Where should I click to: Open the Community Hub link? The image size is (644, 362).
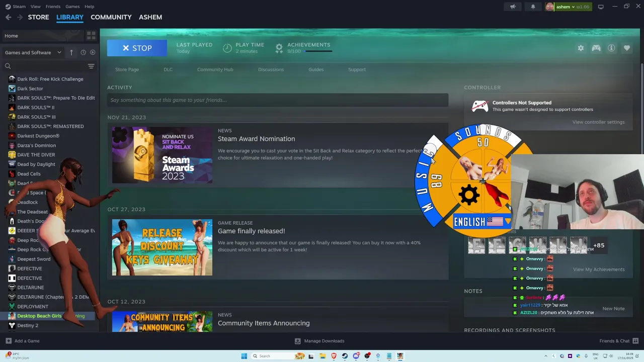pos(215,69)
